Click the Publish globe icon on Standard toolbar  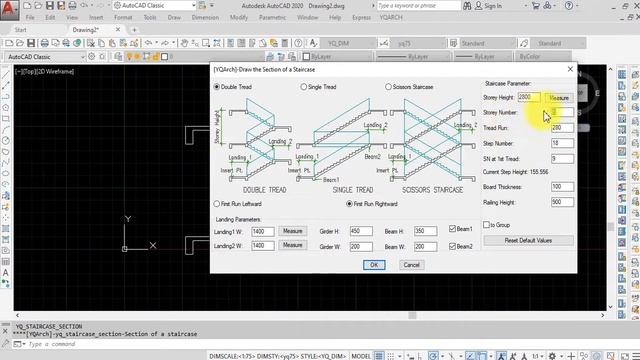click(x=76, y=43)
